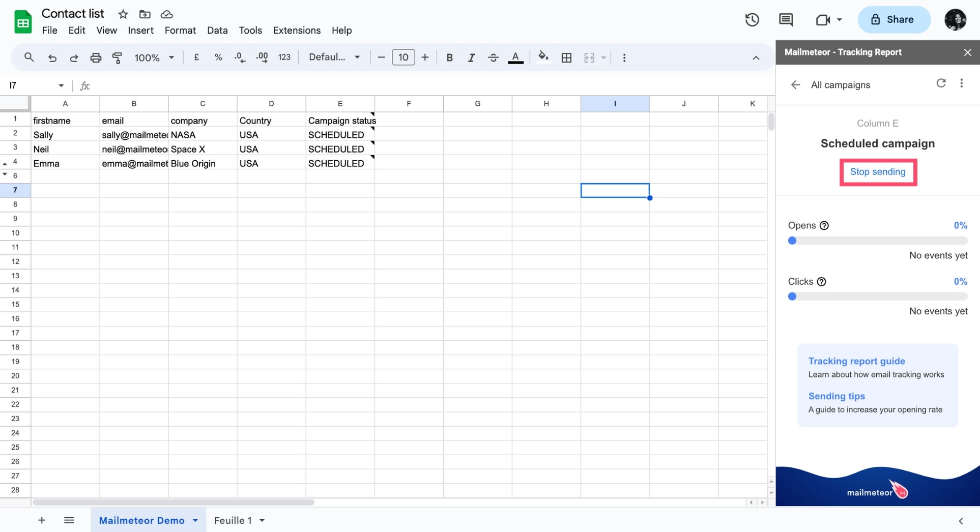
Task: Click the Opens progress bar
Action: click(x=878, y=241)
